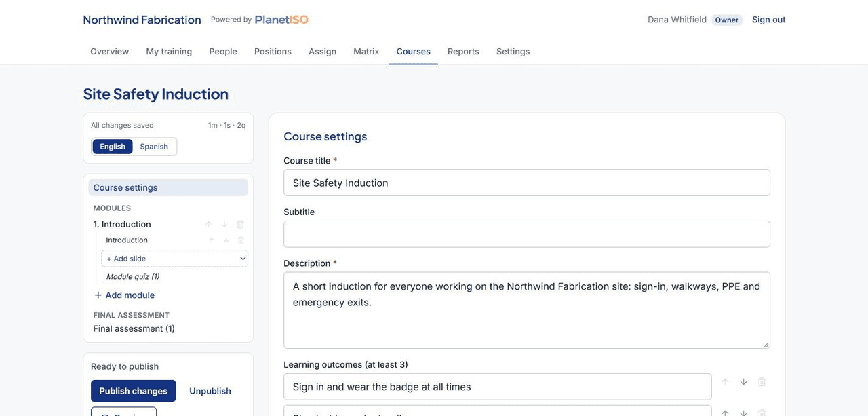
Task: Move 'Sign in and wear the badge' outcome up
Action: tap(726, 382)
